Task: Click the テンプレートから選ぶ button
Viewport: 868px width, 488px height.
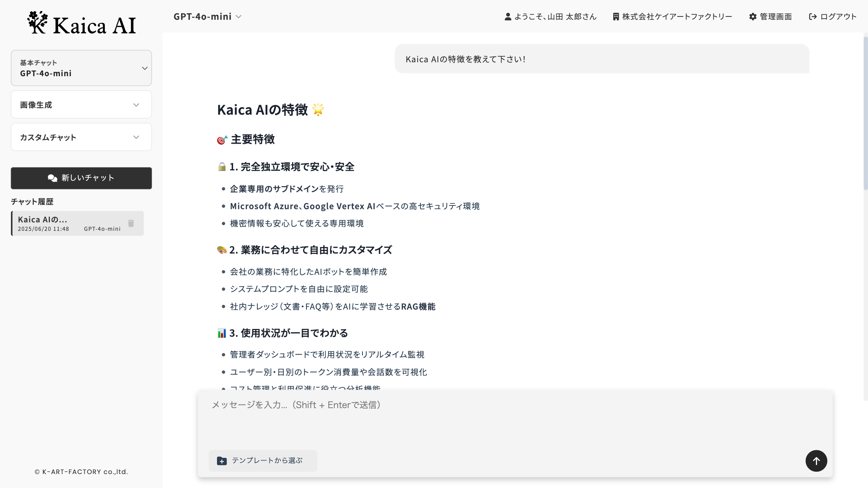Action: pos(263,461)
